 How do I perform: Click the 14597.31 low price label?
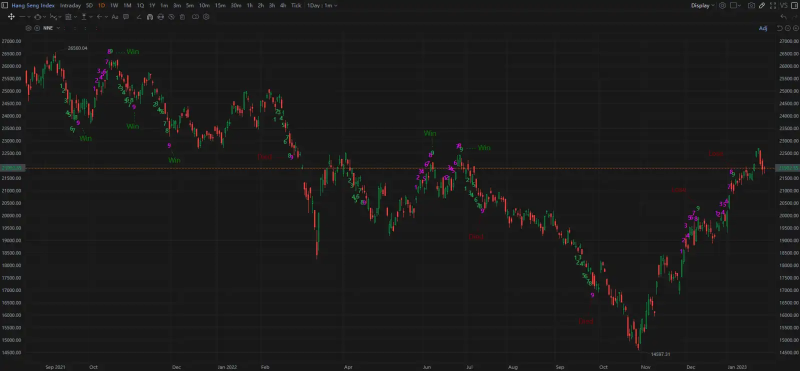point(661,354)
